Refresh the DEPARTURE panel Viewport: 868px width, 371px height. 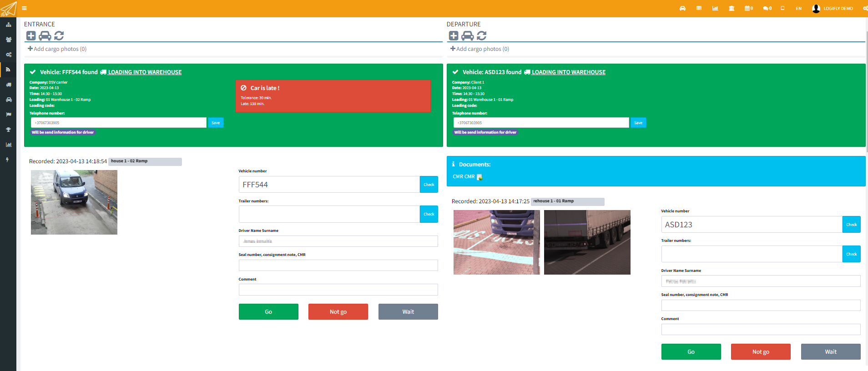[482, 35]
